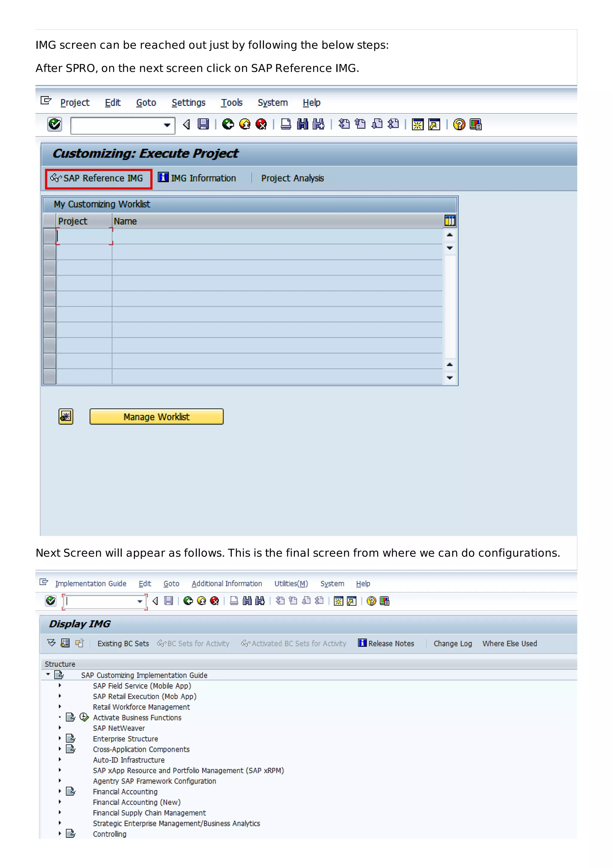
Task: Click the green Back icon in Display IMG toolbar
Action: coord(188,601)
